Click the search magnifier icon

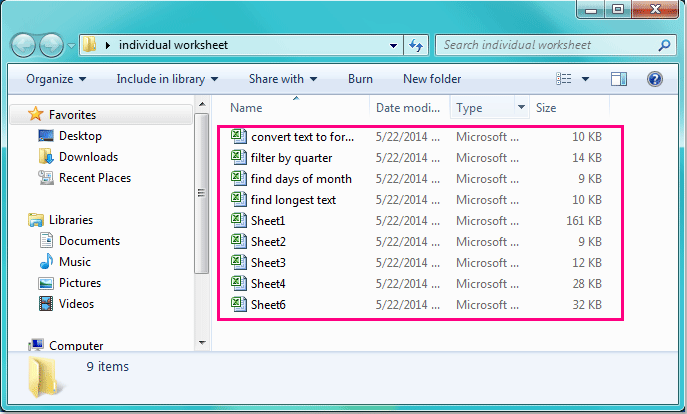coord(664,45)
